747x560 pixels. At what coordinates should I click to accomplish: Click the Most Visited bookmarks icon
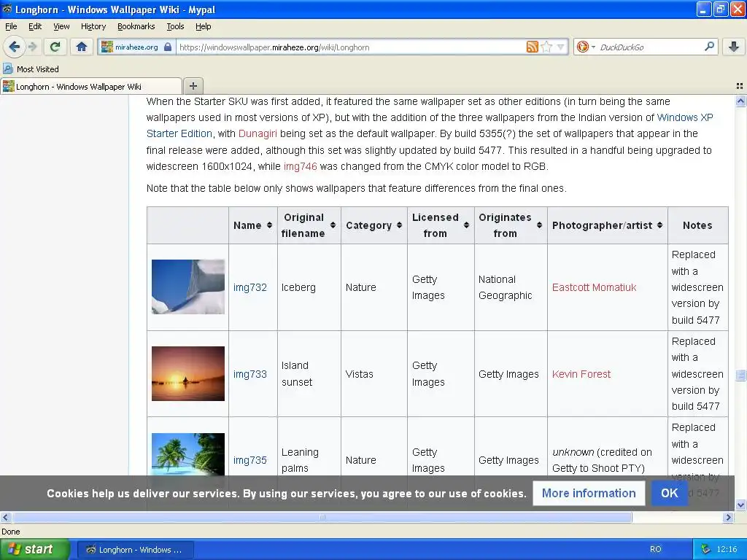[7, 69]
